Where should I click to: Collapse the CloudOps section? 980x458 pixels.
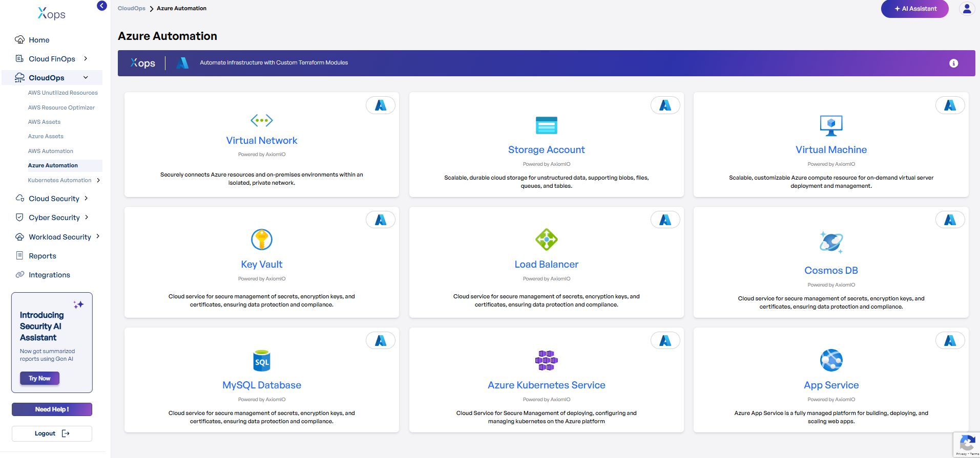(x=86, y=78)
